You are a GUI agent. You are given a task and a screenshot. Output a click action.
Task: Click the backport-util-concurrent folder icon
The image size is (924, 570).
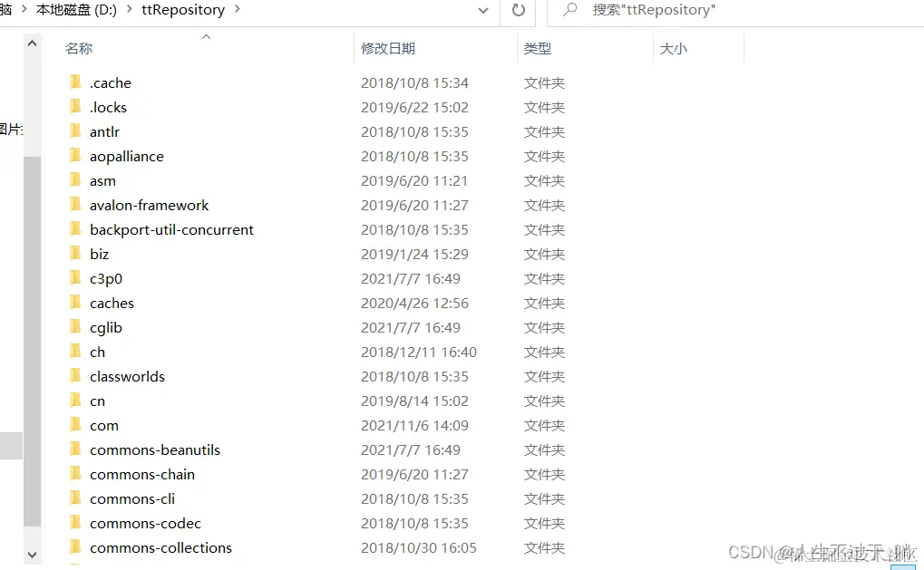[75, 229]
